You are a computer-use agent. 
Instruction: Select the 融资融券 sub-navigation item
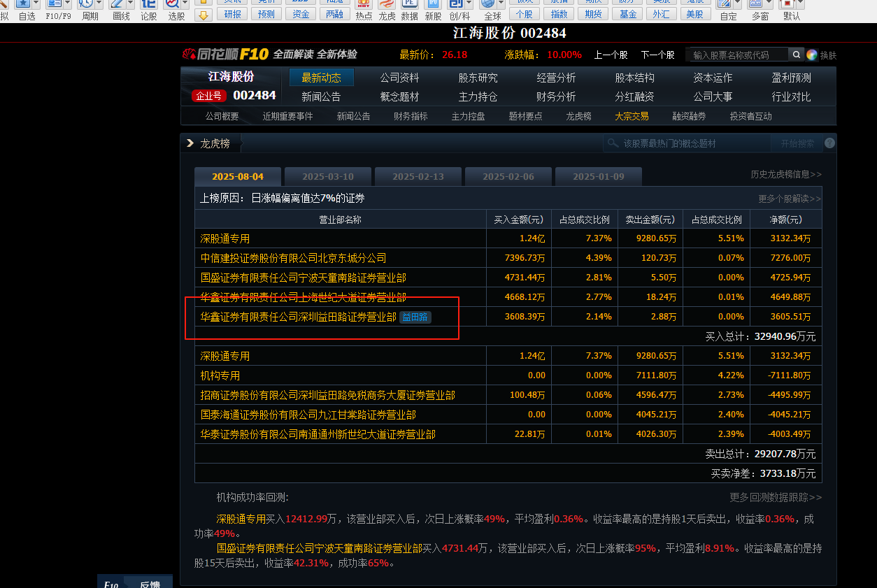point(689,116)
